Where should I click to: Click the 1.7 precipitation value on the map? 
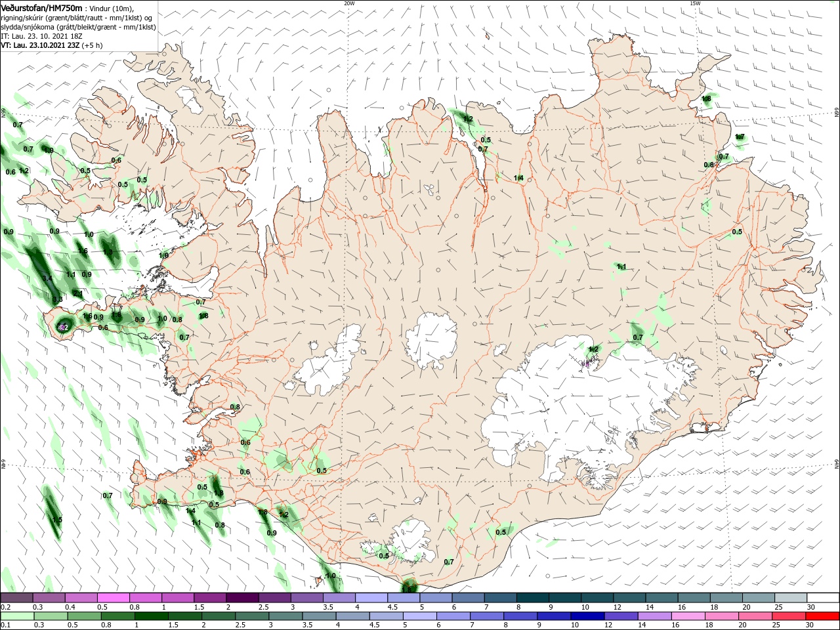pos(740,137)
